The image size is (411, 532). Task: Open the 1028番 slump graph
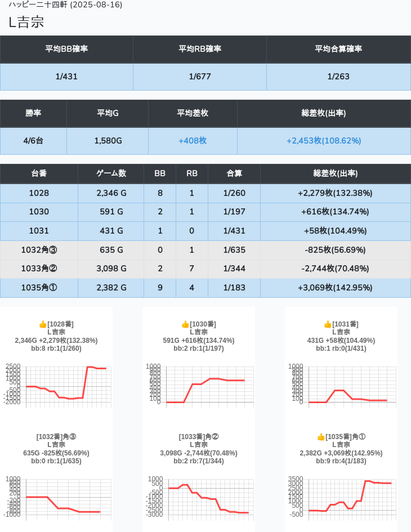click(x=56, y=384)
